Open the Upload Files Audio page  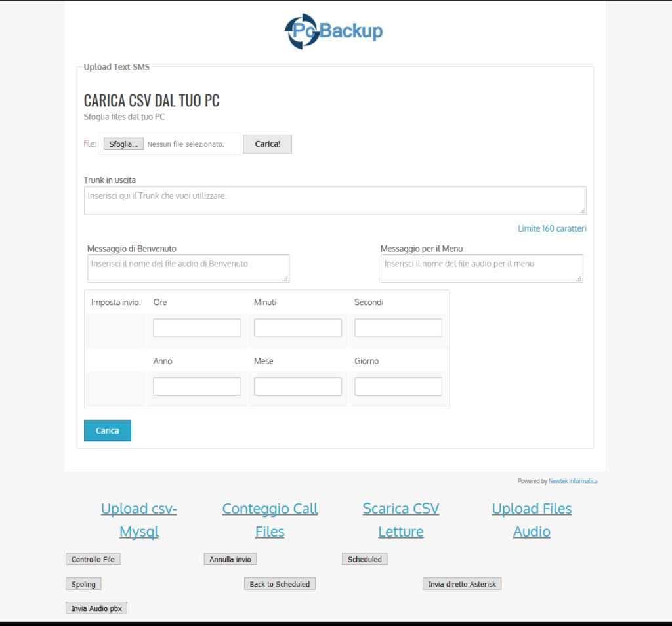532,520
